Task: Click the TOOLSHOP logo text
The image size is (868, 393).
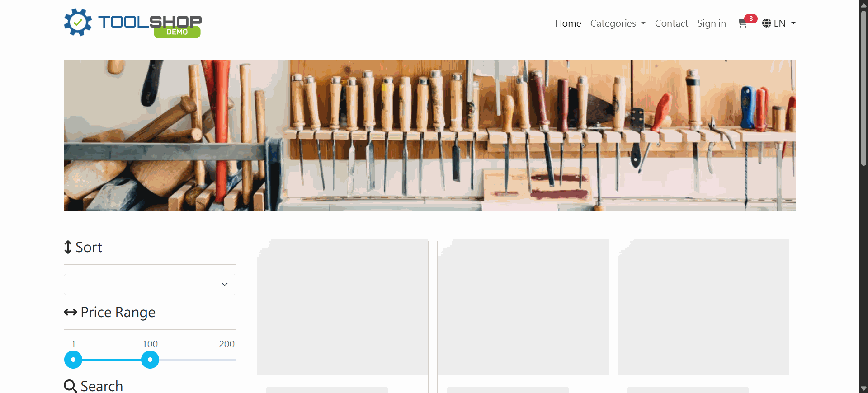Action: [x=149, y=21]
